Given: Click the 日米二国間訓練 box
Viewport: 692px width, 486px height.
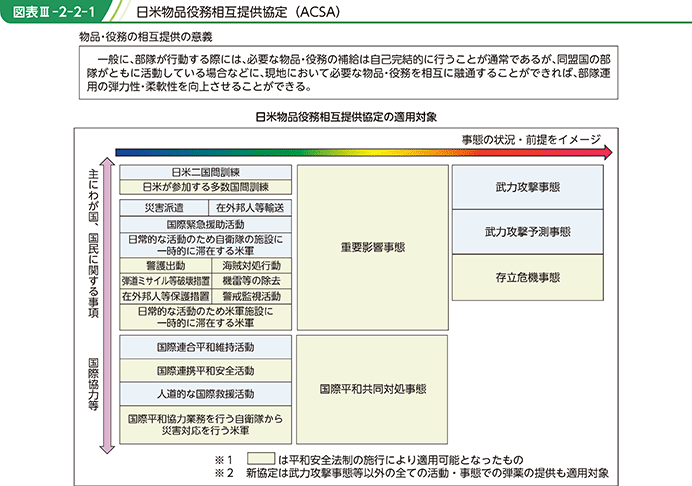Looking at the screenshot, I should coord(206,172).
